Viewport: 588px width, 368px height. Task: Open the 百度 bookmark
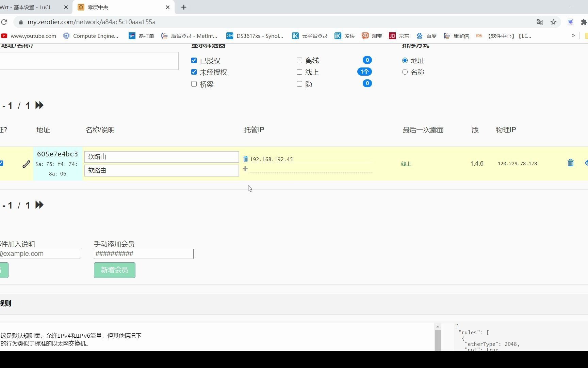[x=426, y=36]
